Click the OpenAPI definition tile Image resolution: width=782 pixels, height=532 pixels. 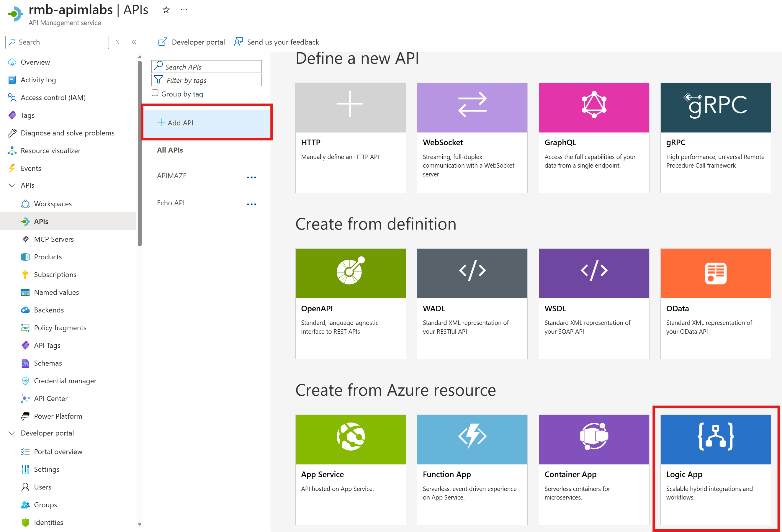pyautogui.click(x=350, y=303)
